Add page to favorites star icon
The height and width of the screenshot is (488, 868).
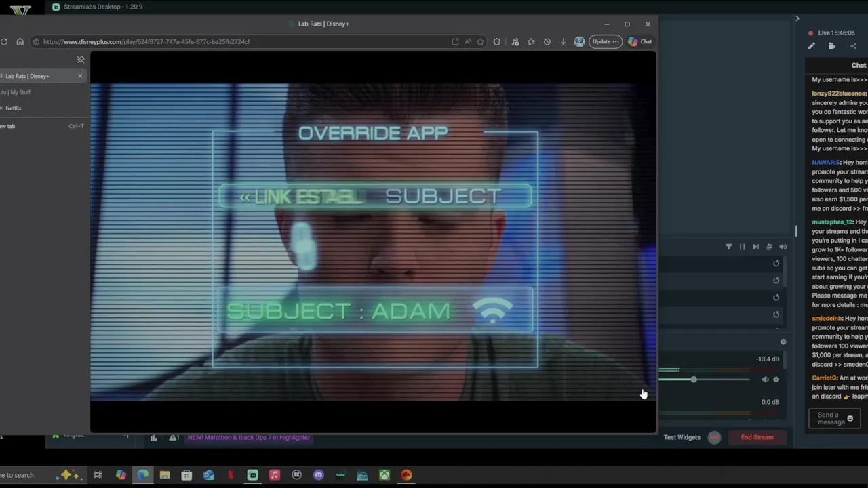[x=480, y=42]
